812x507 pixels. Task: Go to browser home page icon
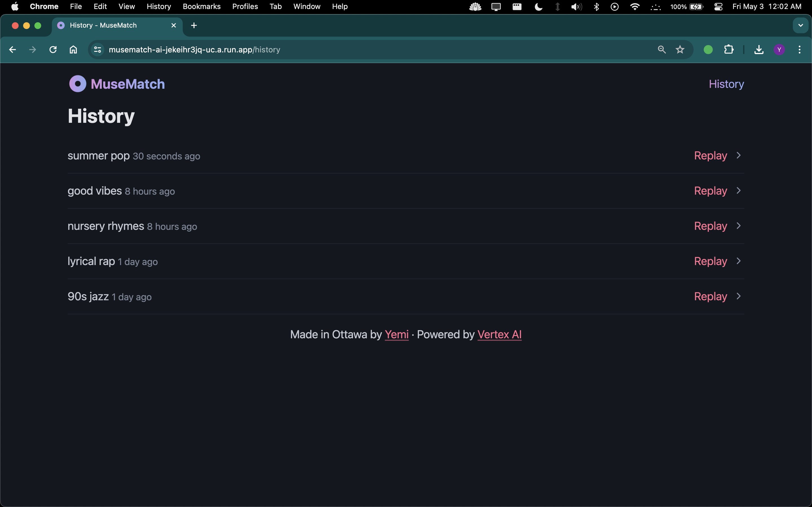73,50
